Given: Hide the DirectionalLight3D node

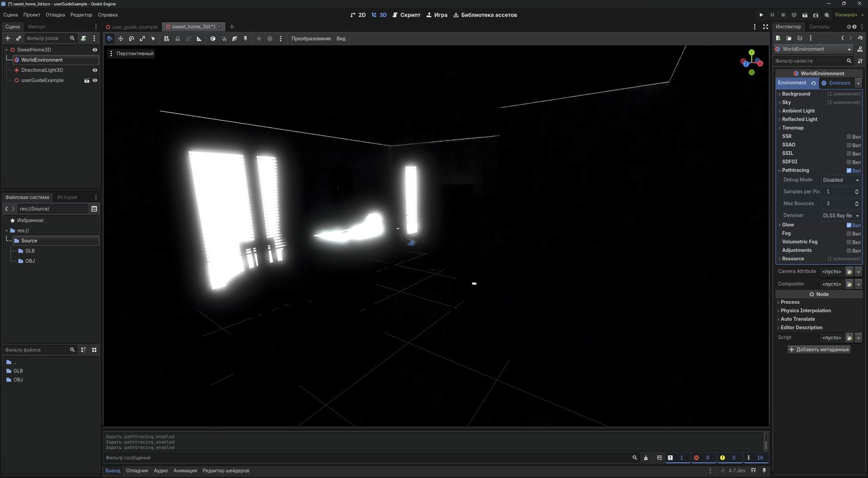Looking at the screenshot, I should click(95, 70).
